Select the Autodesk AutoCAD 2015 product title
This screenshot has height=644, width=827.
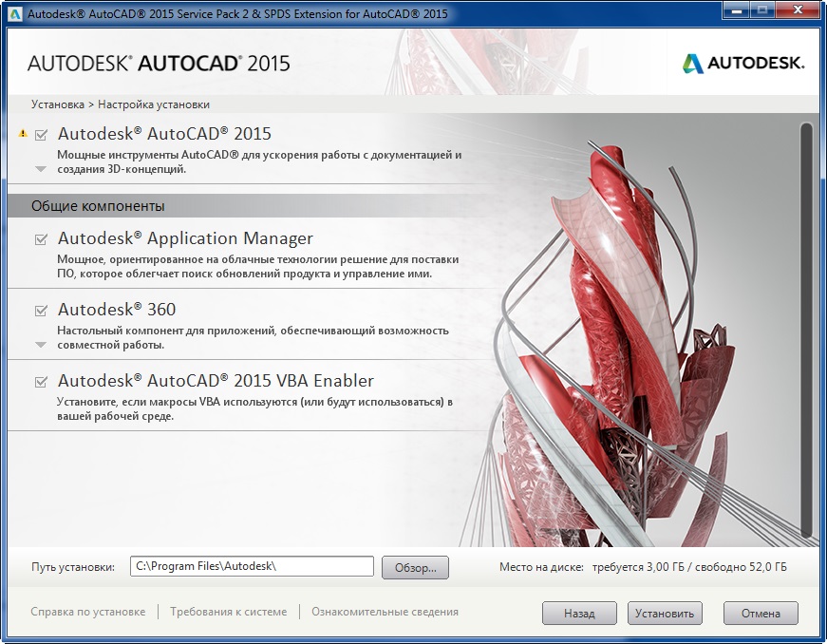coord(164,134)
